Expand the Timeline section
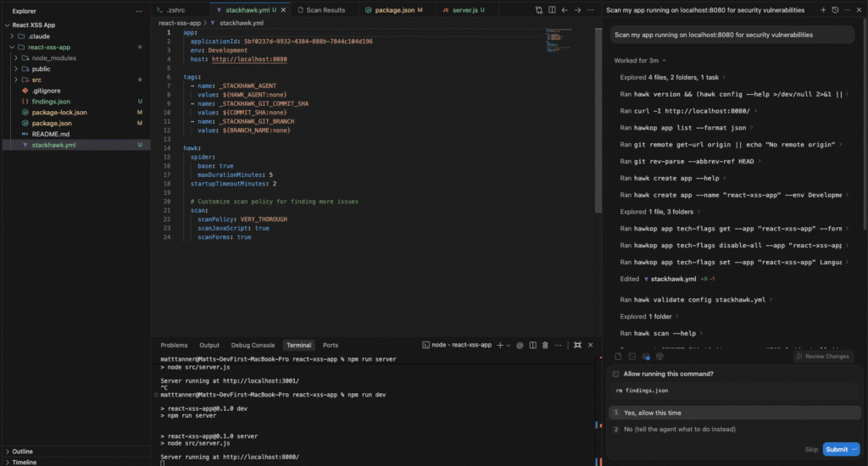 [x=8, y=462]
